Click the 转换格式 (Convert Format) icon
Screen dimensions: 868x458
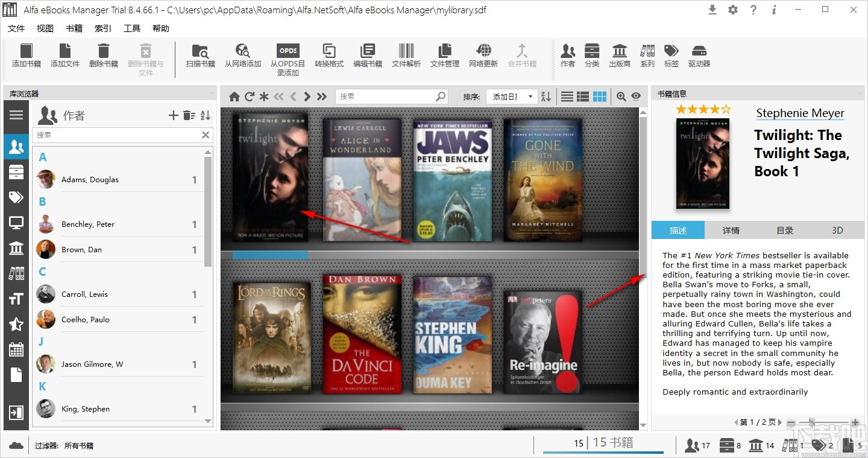(329, 57)
